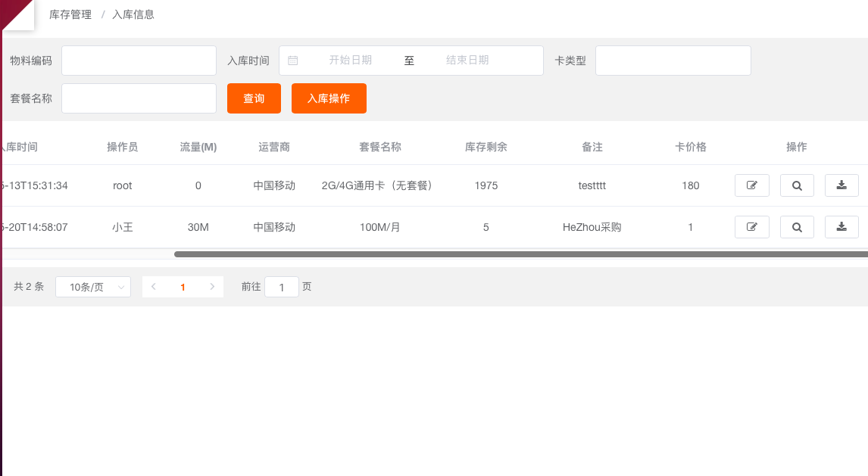Screen dimensions: 868x476
Task: Select the 结束日期 end date field
Action: coord(467,61)
